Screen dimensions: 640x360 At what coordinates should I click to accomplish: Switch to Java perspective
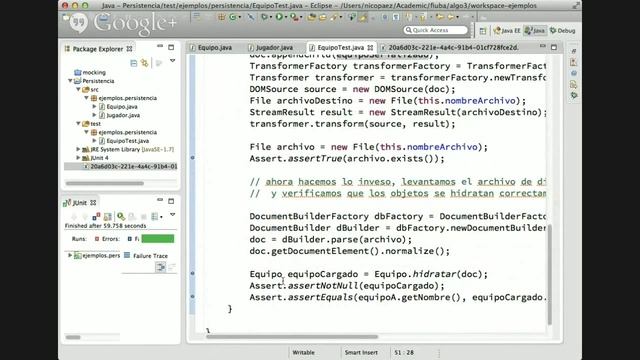pyautogui.click(x=535, y=31)
